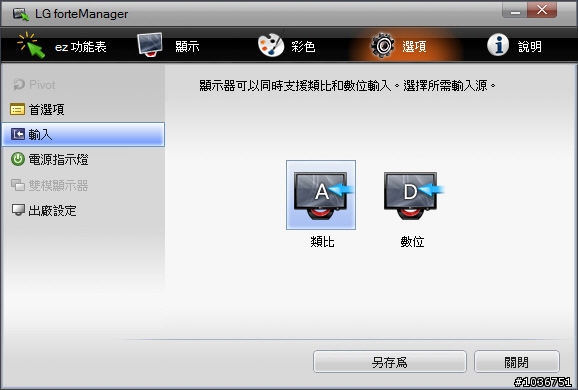Click the 出廠設定 monitor icon
578x390 pixels.
pos(18,210)
